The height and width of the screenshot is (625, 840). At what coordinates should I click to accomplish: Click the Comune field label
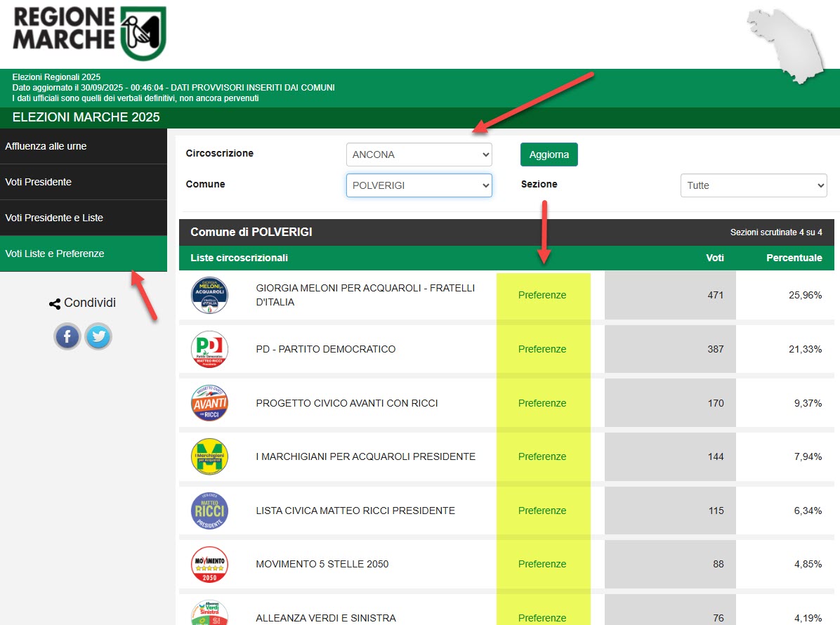(205, 184)
